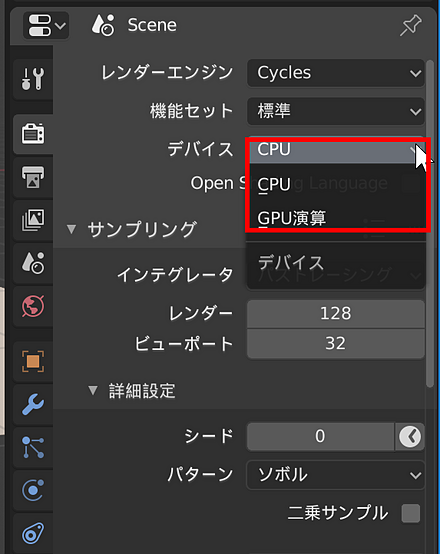Enable the 二乗サンプル checkbox

[411, 513]
